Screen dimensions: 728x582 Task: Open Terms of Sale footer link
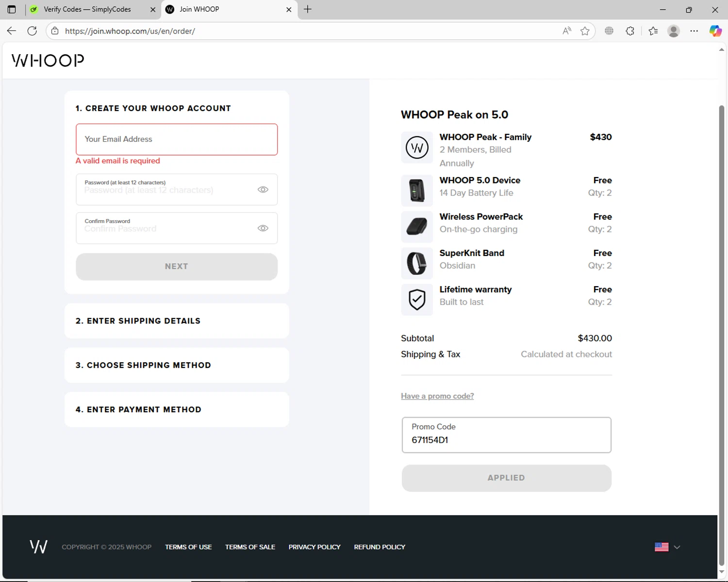click(x=250, y=547)
